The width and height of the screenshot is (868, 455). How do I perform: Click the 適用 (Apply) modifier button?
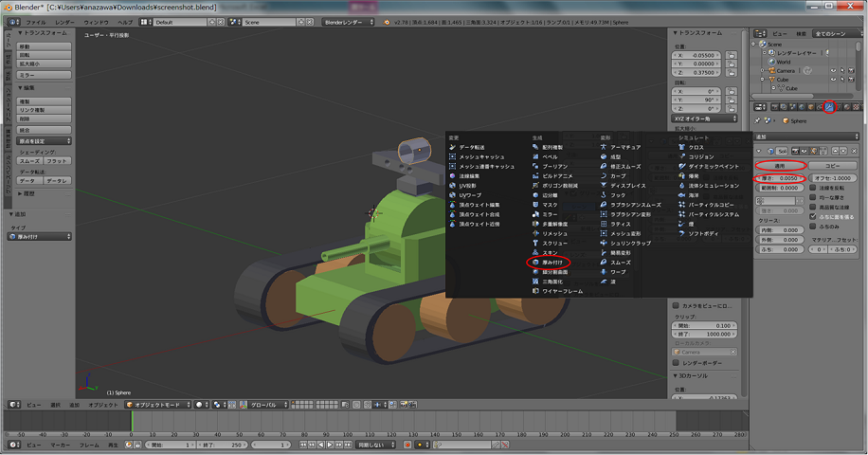781,165
